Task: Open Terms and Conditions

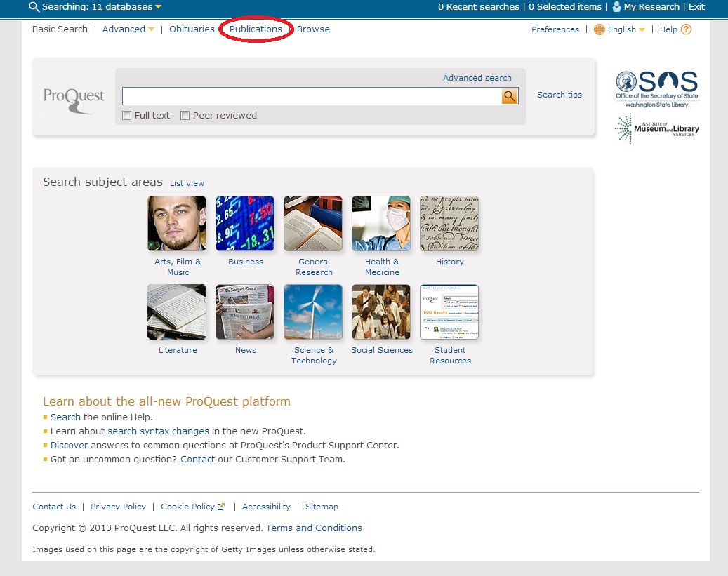Action: [314, 528]
